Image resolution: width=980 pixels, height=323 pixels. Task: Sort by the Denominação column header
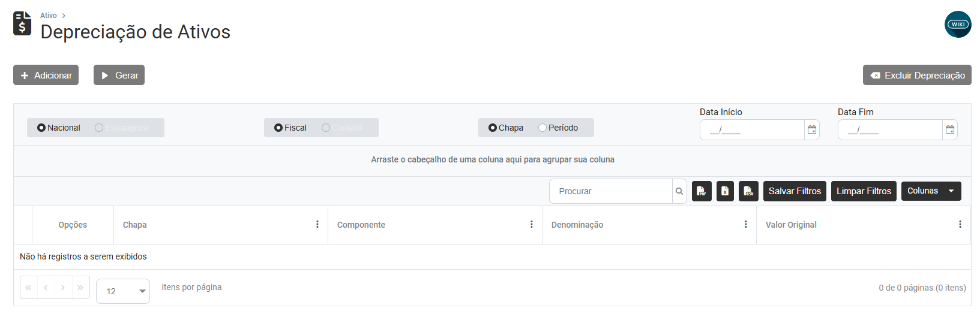coord(577,225)
